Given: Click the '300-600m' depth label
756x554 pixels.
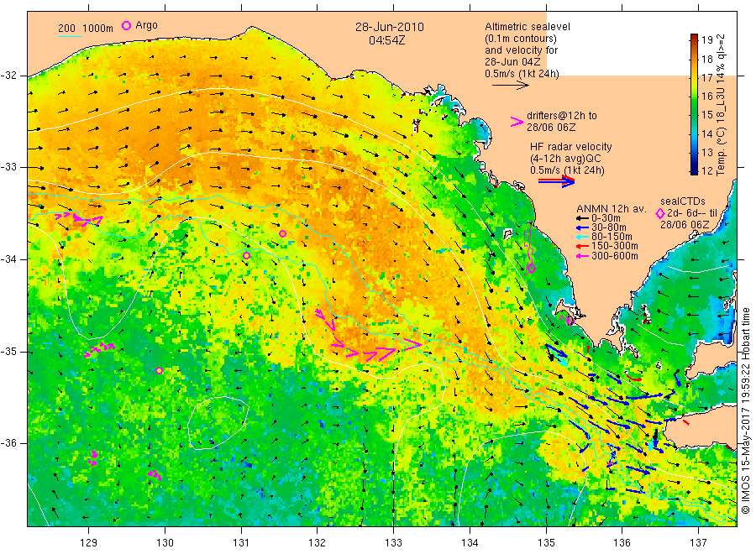Looking at the screenshot, I should 615,256.
